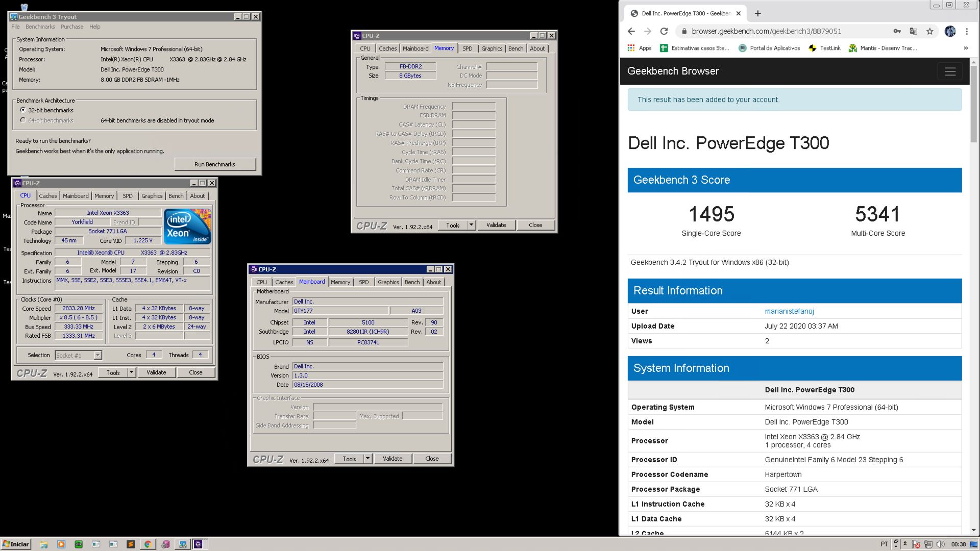Select the 64-bit benchmarks radio button
The image size is (980, 551).
pos(23,120)
